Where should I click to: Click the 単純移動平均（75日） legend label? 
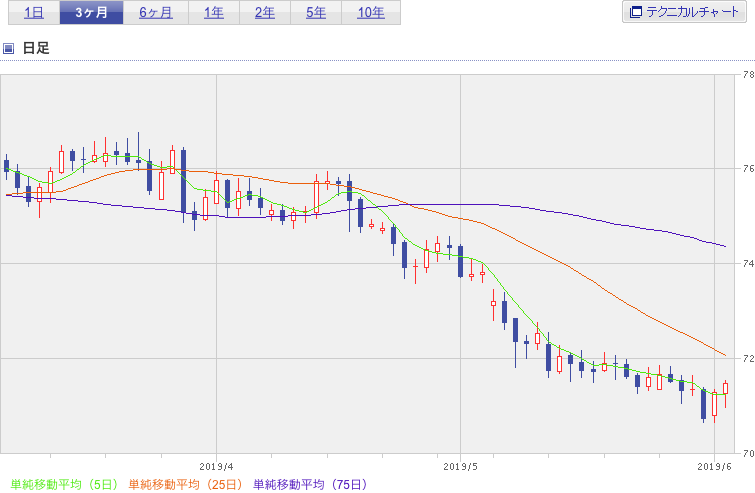[x=311, y=484]
